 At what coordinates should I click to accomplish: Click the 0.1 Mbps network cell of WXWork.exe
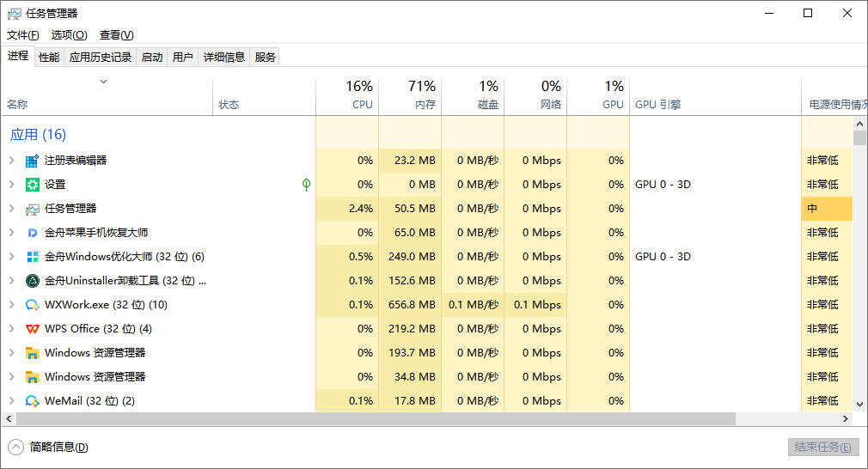tap(535, 305)
